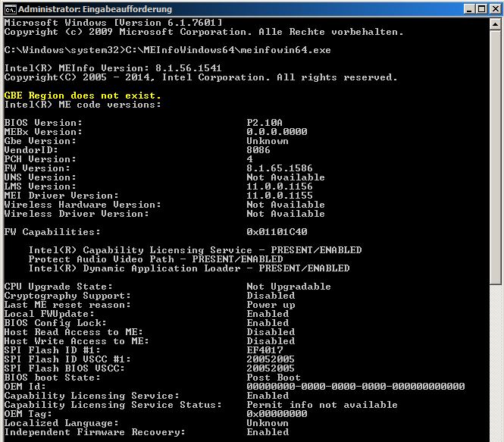Click the all-zero OEM Id GUID
Screen dimensions: 504x442
[x=355, y=387]
